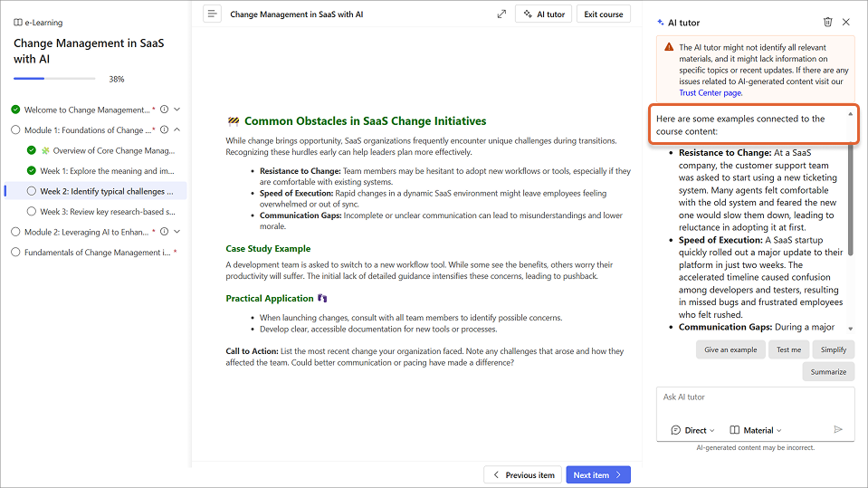
Task: Select Week 3 research-based item circle
Action: (31, 212)
